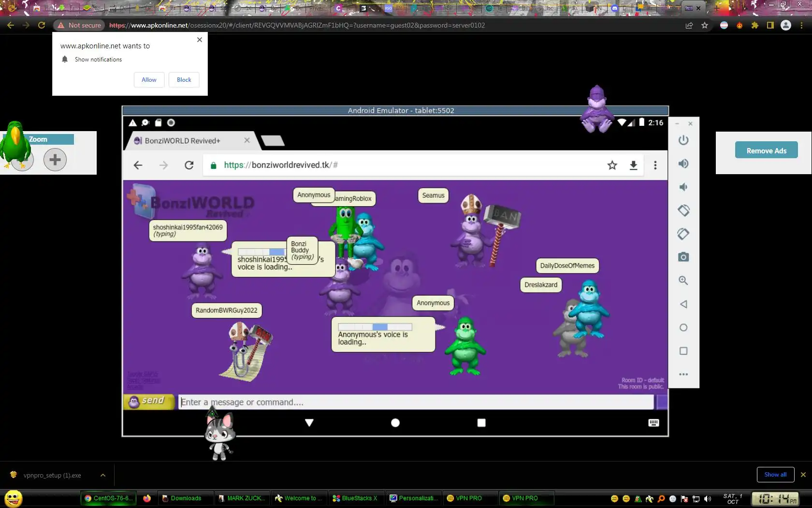Click the Seamus pope Bonzi with ban hammer
The height and width of the screenshot is (508, 812).
pos(485,231)
